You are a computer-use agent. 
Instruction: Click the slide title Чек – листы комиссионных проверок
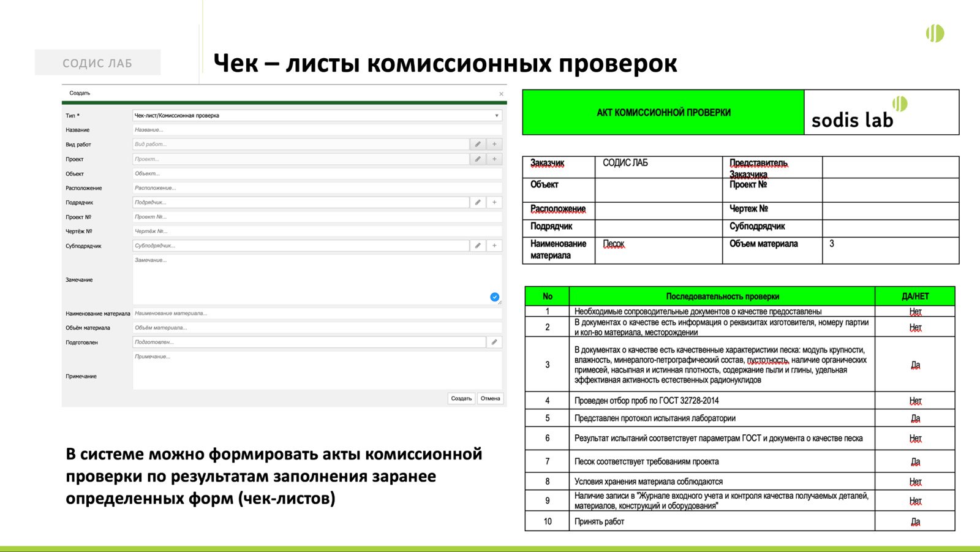pos(445,63)
